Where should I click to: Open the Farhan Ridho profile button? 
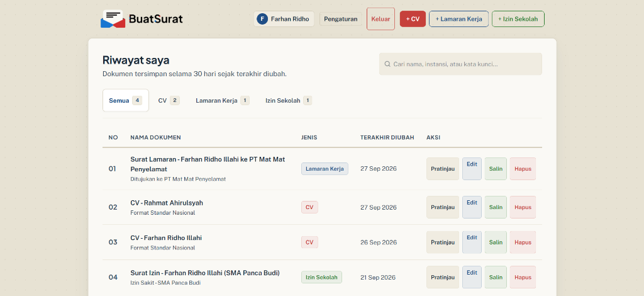click(284, 19)
